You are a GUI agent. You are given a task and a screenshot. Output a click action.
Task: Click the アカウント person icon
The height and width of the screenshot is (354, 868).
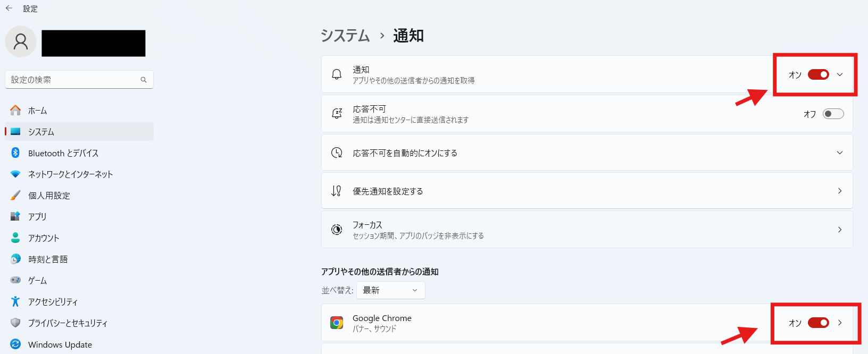tap(15, 238)
